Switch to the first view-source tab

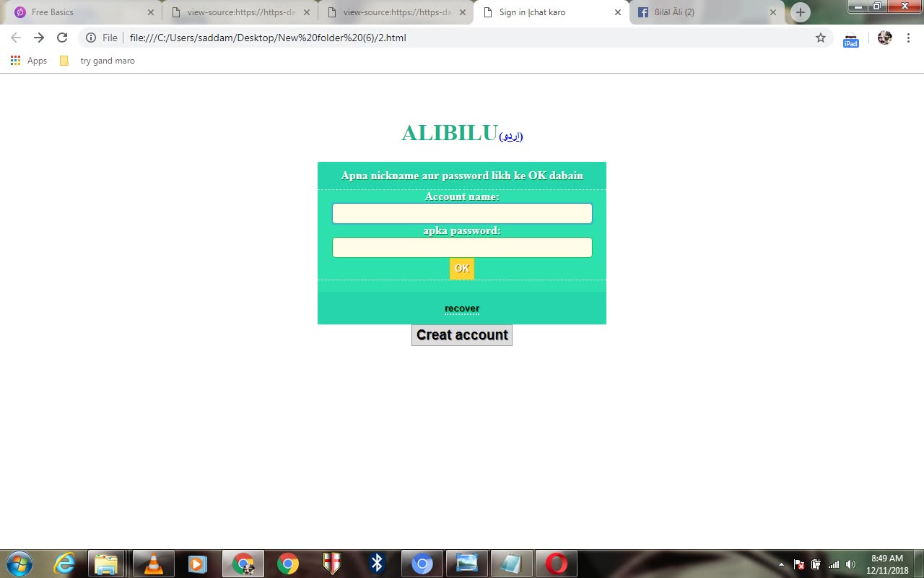click(241, 12)
